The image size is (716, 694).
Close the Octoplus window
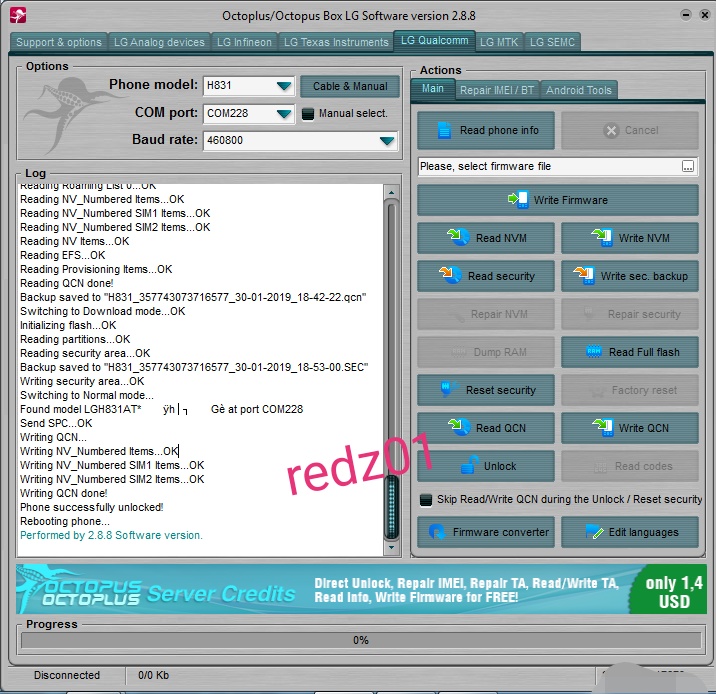tap(705, 15)
